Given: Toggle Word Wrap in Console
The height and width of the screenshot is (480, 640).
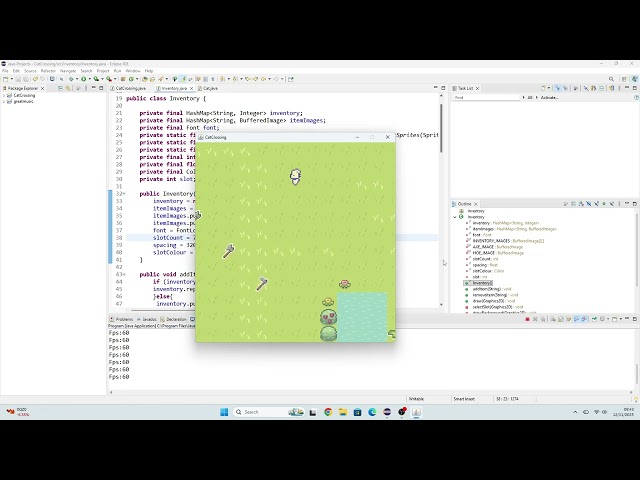Looking at the screenshot, I should tap(568, 319).
